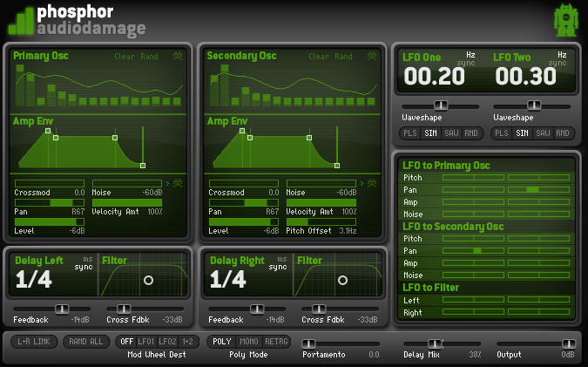Screen dimensions: 588x367
Task: Click the copy arrow in Primary Osc panel
Action: 167,182
